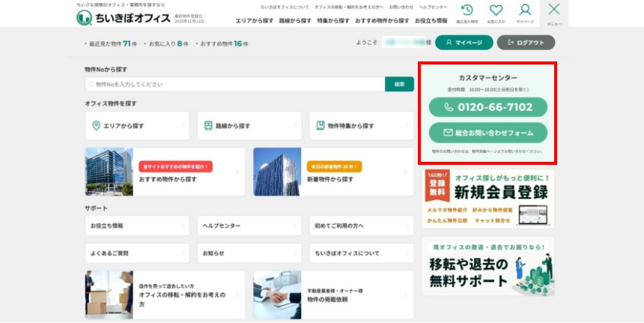Click the map pin icon for エリアから探す
This screenshot has height=323, width=644.
pos(96,126)
